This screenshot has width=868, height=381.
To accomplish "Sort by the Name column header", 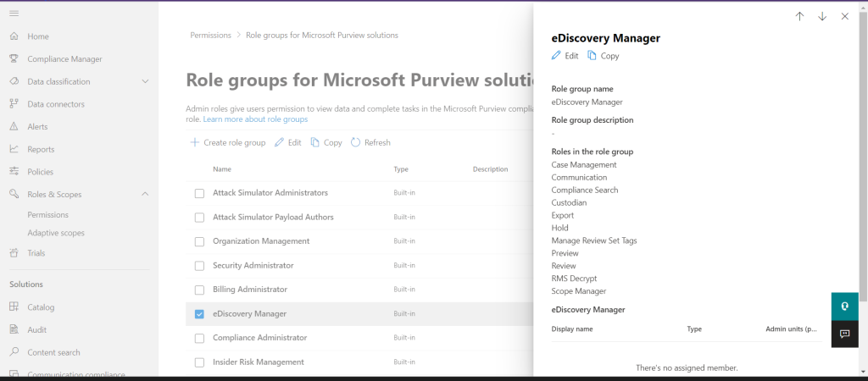I will click(x=222, y=169).
